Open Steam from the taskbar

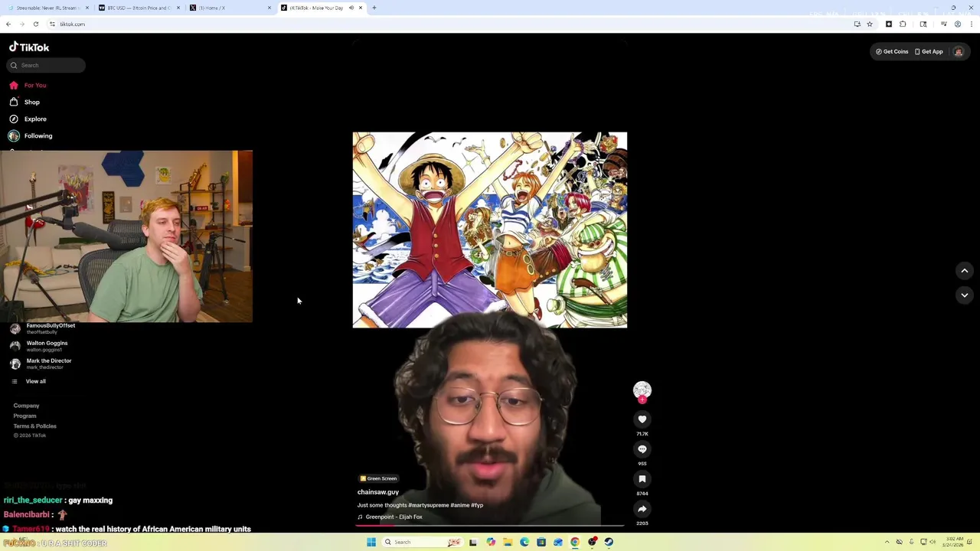609,542
